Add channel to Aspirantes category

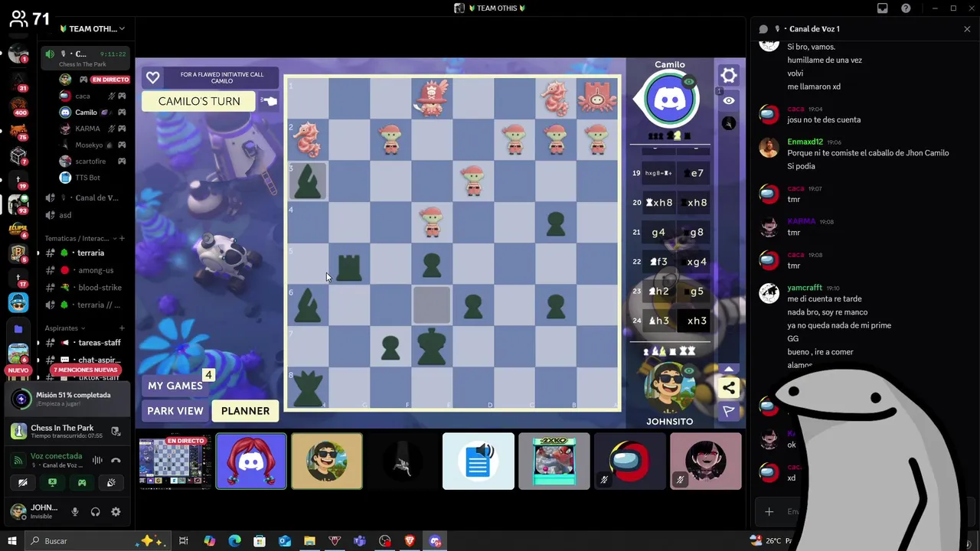click(x=122, y=328)
